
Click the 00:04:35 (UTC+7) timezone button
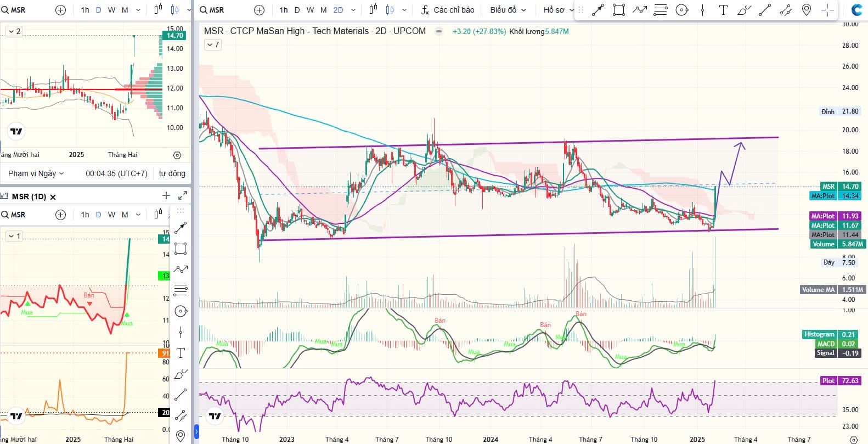[x=116, y=173]
